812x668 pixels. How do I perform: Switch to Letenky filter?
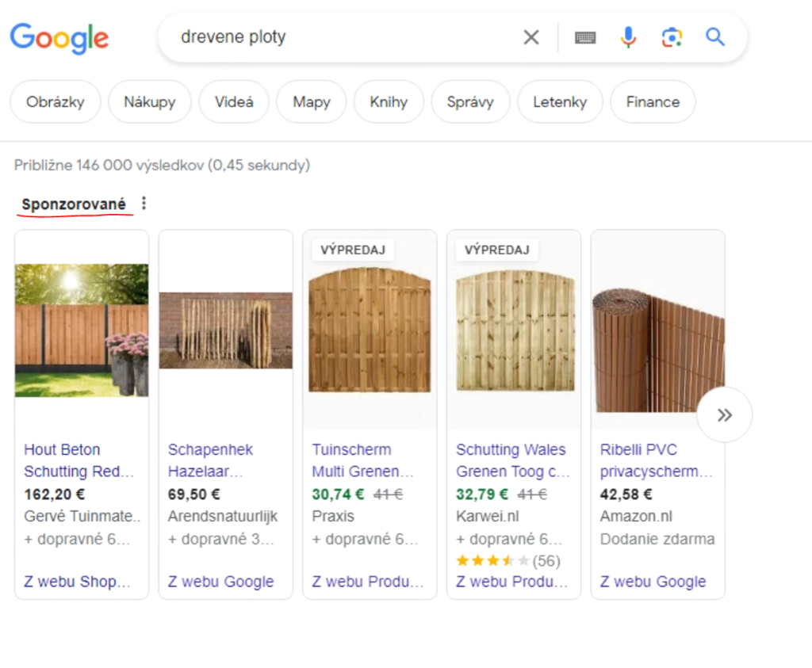(x=560, y=102)
